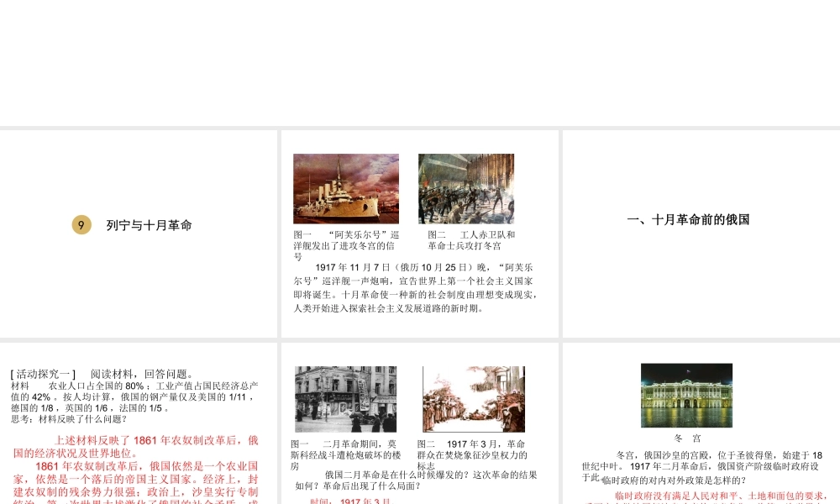840x504 pixels.
Task: Click question 临时政府的对内对外政策是怎样的?
Action: coord(674,480)
